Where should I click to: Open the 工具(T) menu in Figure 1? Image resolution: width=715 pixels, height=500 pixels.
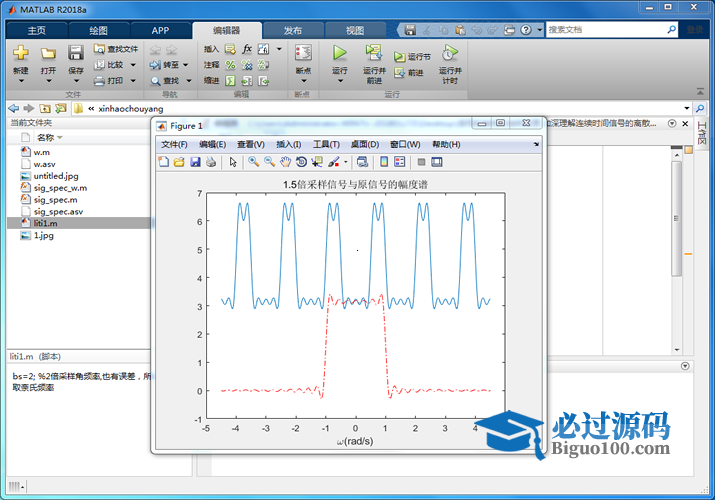[x=326, y=144]
